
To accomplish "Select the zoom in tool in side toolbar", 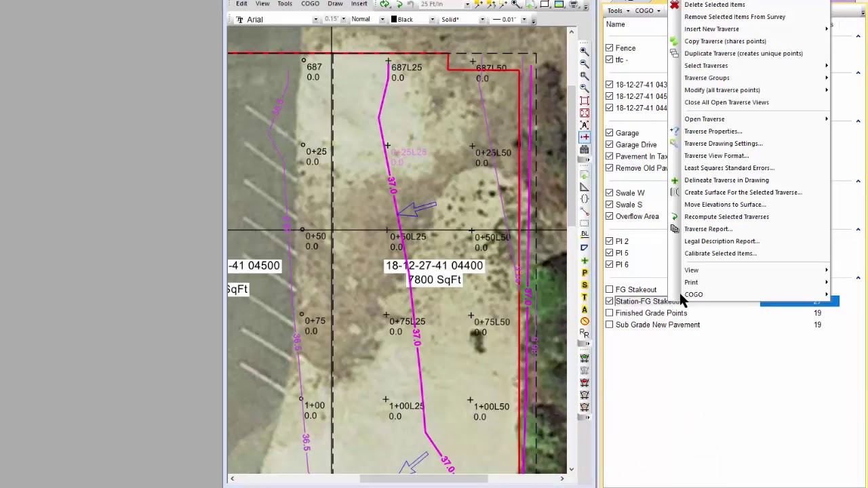I will (x=585, y=51).
